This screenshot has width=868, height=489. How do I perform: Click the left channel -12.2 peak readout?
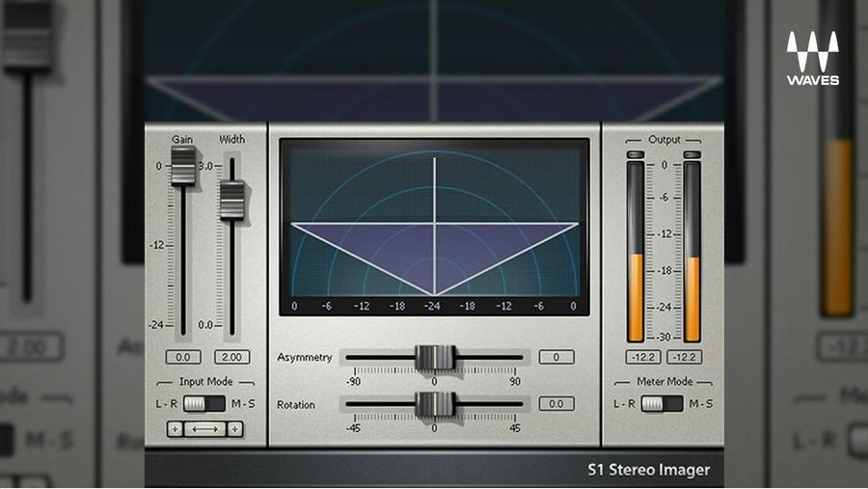(x=643, y=357)
